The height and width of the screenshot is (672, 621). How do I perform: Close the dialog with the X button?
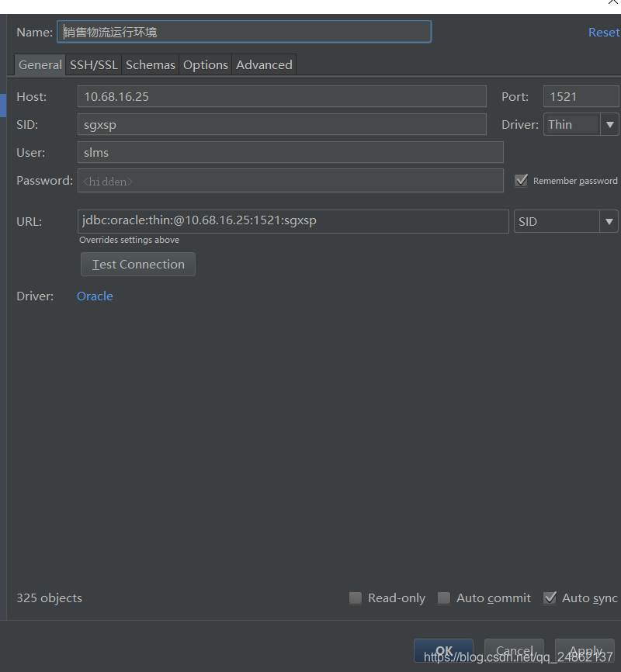pyautogui.click(x=613, y=2)
